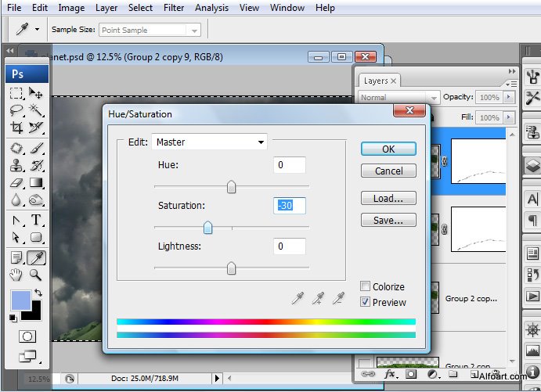Enable the Colorize checkbox
The image size is (541, 392).
(366, 287)
